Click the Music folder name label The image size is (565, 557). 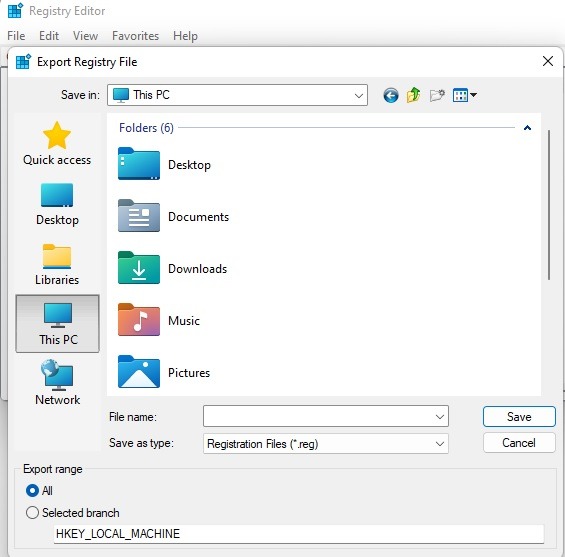tap(184, 321)
